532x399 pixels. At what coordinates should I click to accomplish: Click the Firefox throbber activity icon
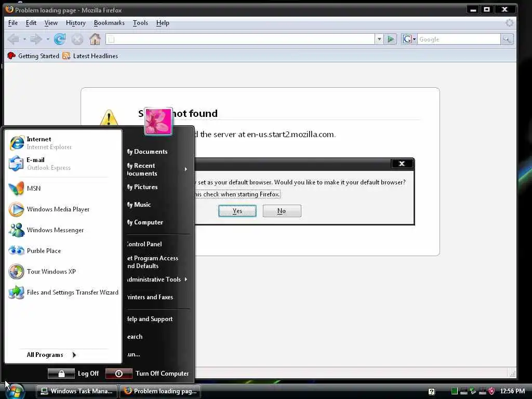coord(509,23)
